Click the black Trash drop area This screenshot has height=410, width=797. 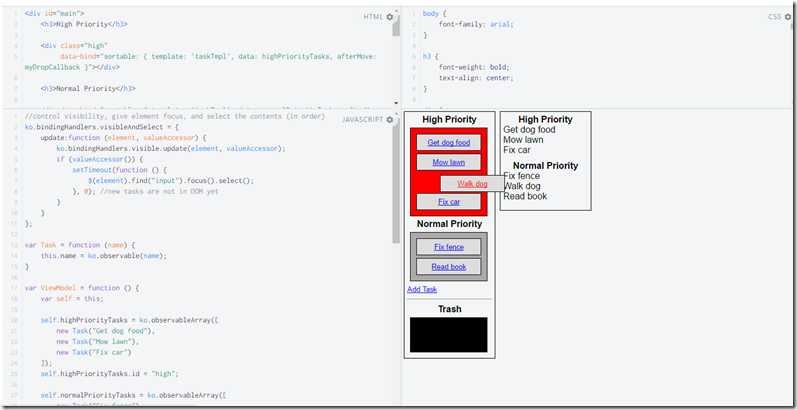click(x=449, y=335)
